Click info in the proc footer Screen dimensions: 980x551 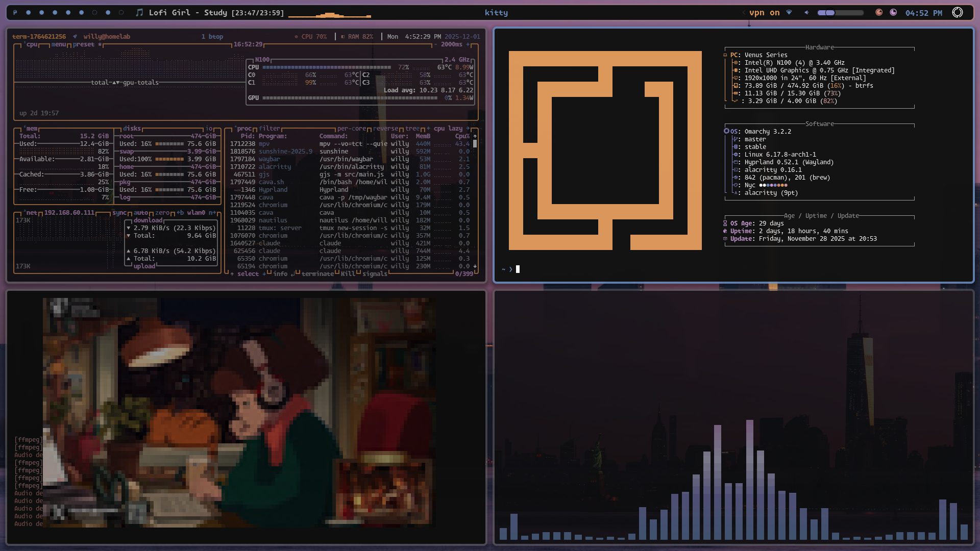pos(280,274)
